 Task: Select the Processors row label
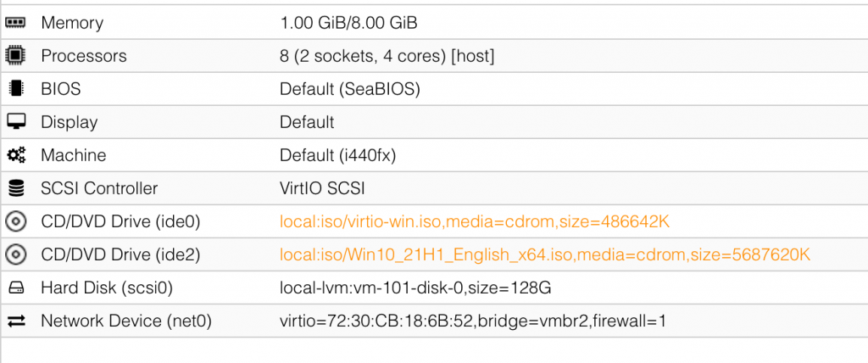tap(84, 56)
